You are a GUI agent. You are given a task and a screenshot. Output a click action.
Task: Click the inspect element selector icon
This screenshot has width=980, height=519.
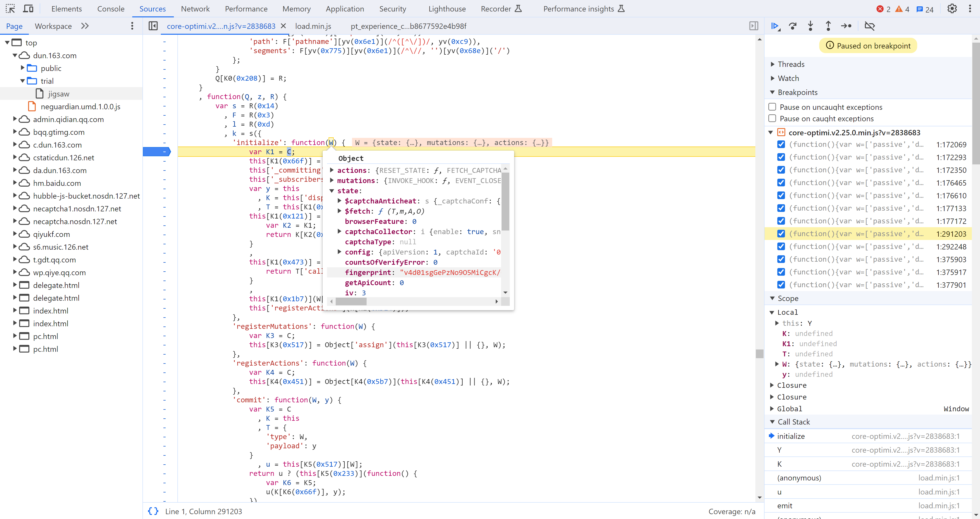coord(10,9)
